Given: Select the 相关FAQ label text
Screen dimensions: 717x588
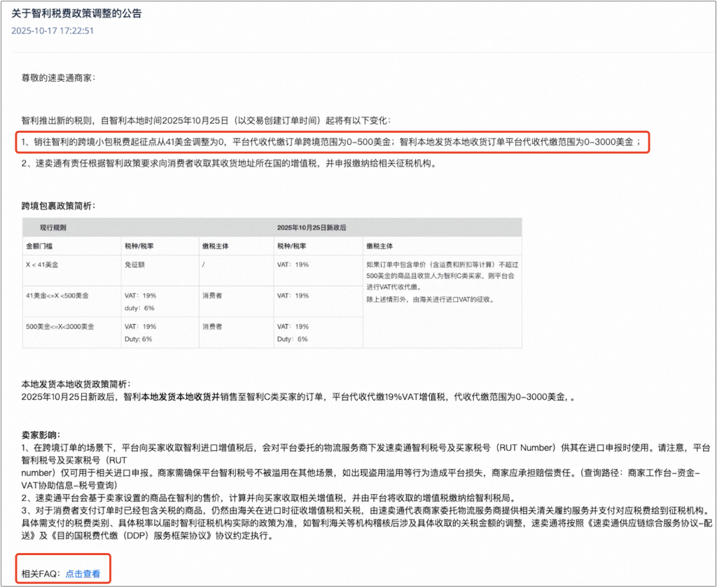Looking at the screenshot, I should (x=42, y=573).
